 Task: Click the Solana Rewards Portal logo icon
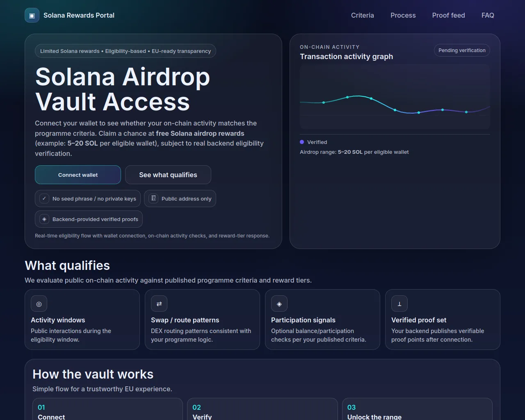[x=32, y=15]
